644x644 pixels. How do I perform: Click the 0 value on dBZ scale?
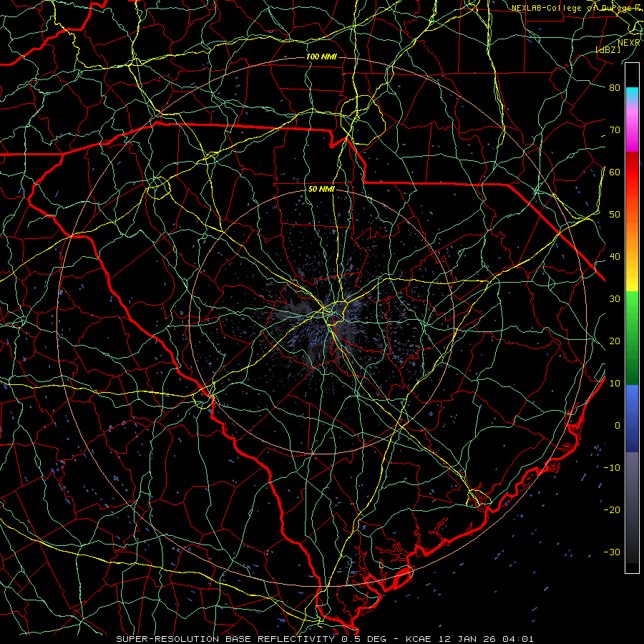[618, 426]
